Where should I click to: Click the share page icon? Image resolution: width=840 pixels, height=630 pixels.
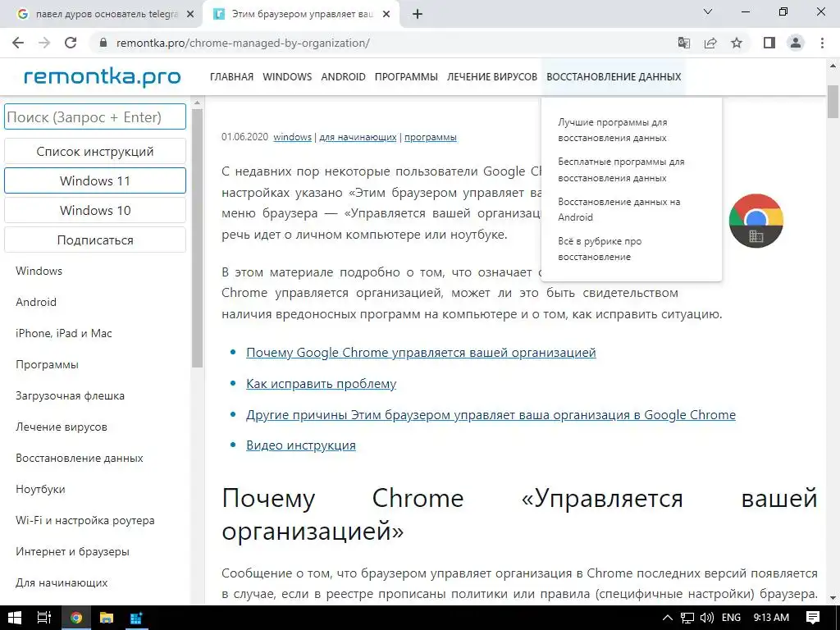(x=710, y=43)
